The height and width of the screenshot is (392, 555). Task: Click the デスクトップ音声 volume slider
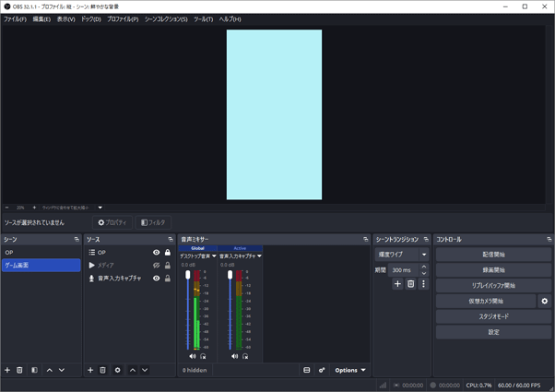tap(188, 309)
